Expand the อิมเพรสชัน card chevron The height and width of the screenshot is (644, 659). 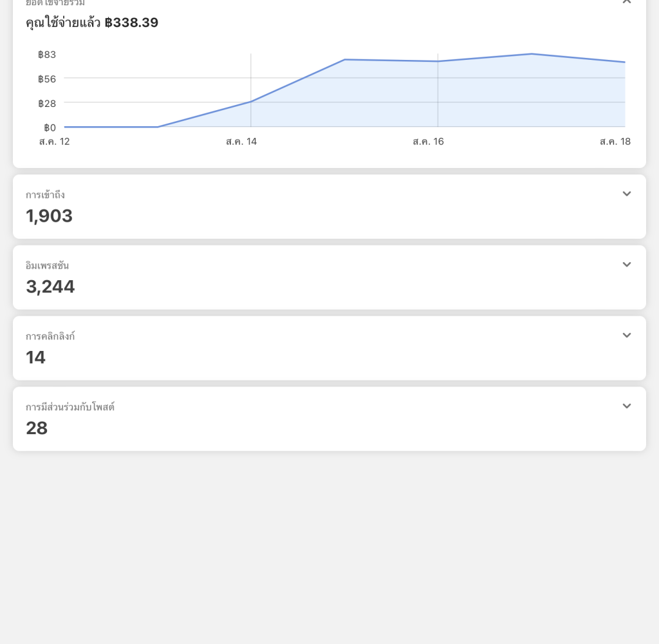(x=626, y=265)
